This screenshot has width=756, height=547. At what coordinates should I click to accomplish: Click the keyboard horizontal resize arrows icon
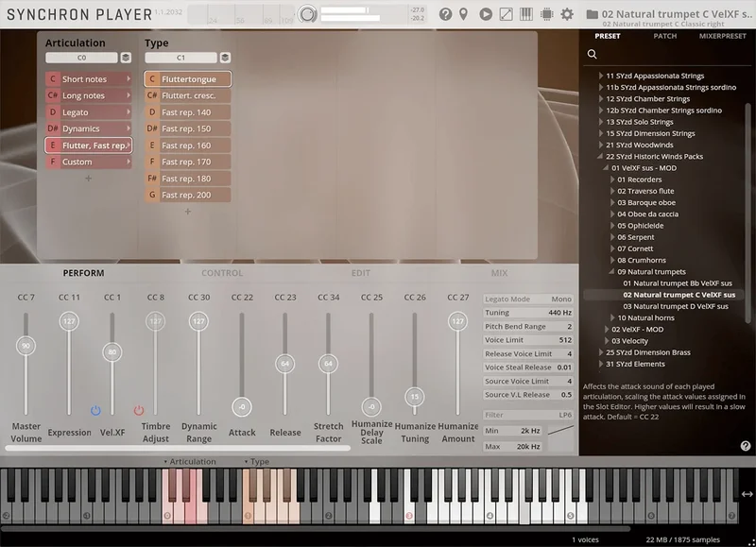747,494
